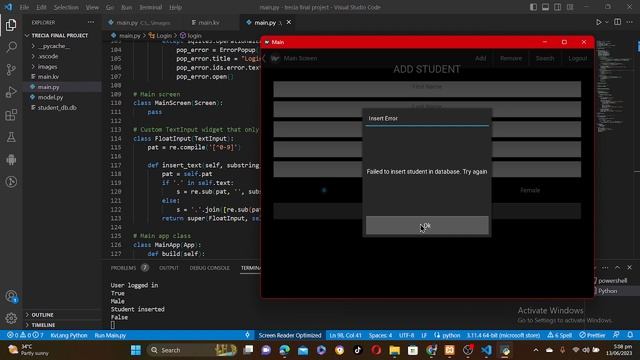This screenshot has height=360, width=640.
Task: Open notifications bell in the status bar
Action: 630,335
